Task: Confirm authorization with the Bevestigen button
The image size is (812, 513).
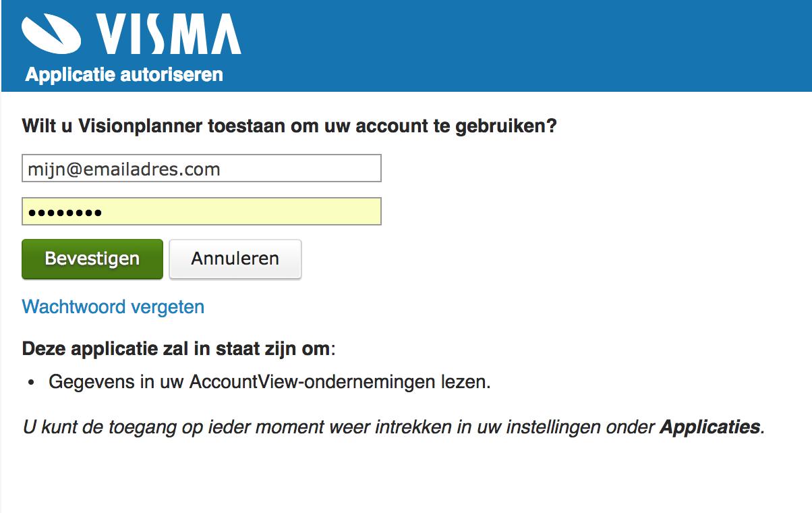Action: tap(92, 259)
